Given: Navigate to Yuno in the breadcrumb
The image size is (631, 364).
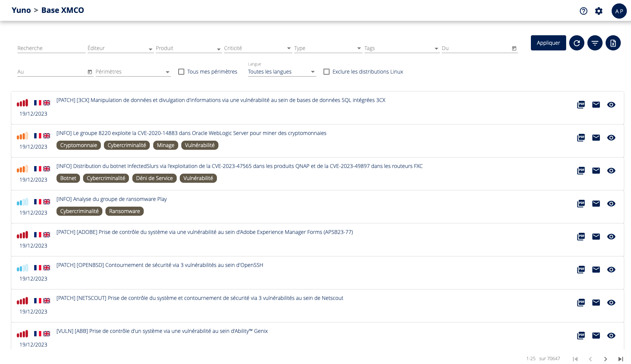Looking at the screenshot, I should (21, 10).
